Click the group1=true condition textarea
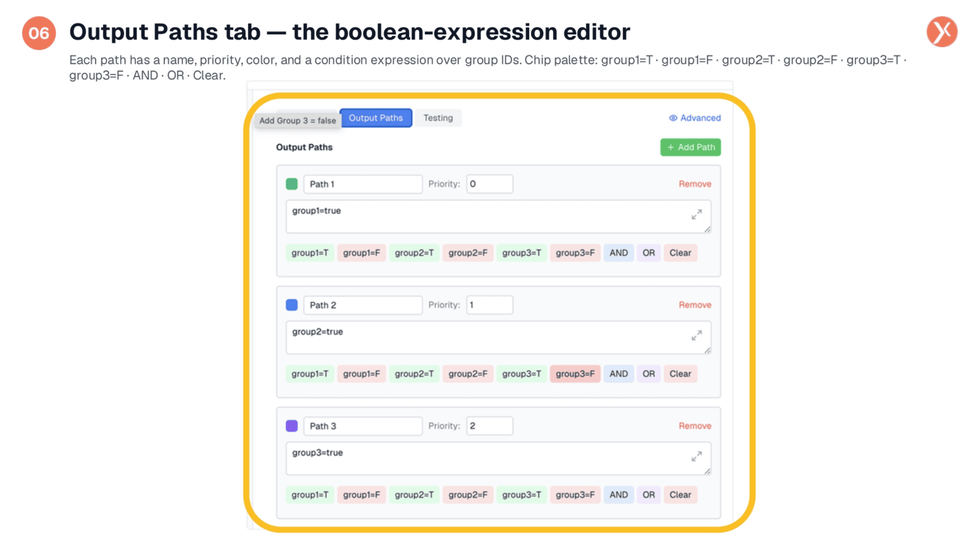Viewport: 980px width, 551px height. 498,217
